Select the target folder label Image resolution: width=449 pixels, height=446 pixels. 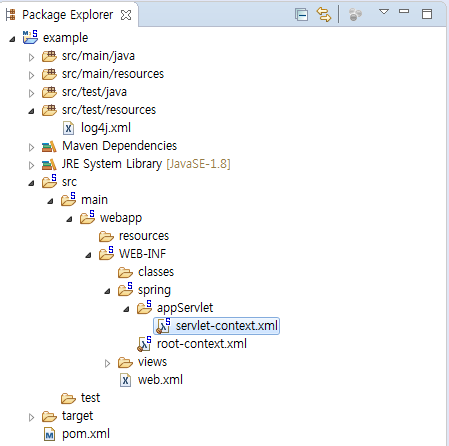77,416
